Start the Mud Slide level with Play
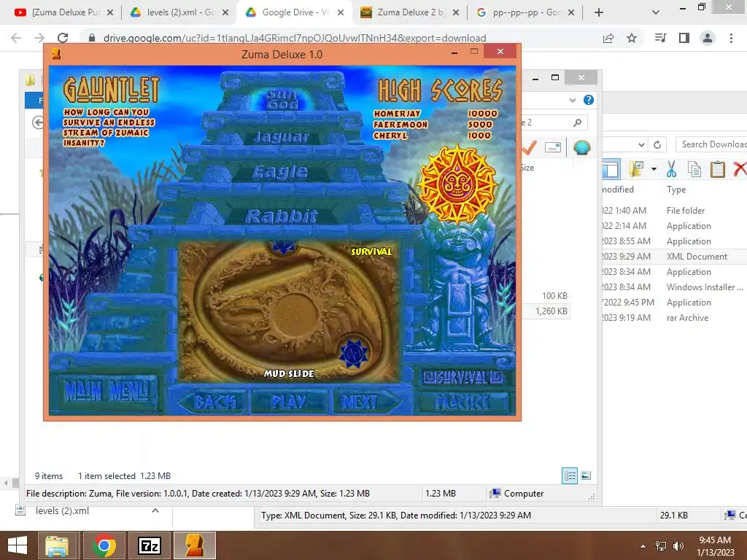 tap(289, 402)
